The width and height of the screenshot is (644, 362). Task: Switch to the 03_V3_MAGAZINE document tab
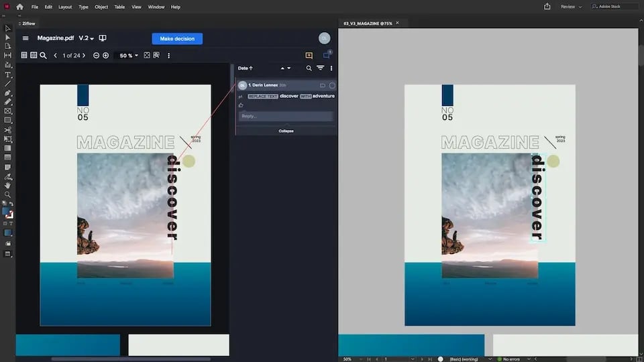coord(368,23)
